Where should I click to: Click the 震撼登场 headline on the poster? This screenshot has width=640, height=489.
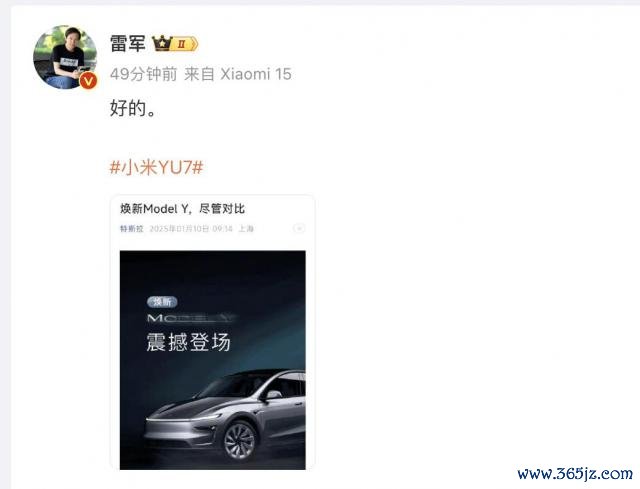point(189,342)
